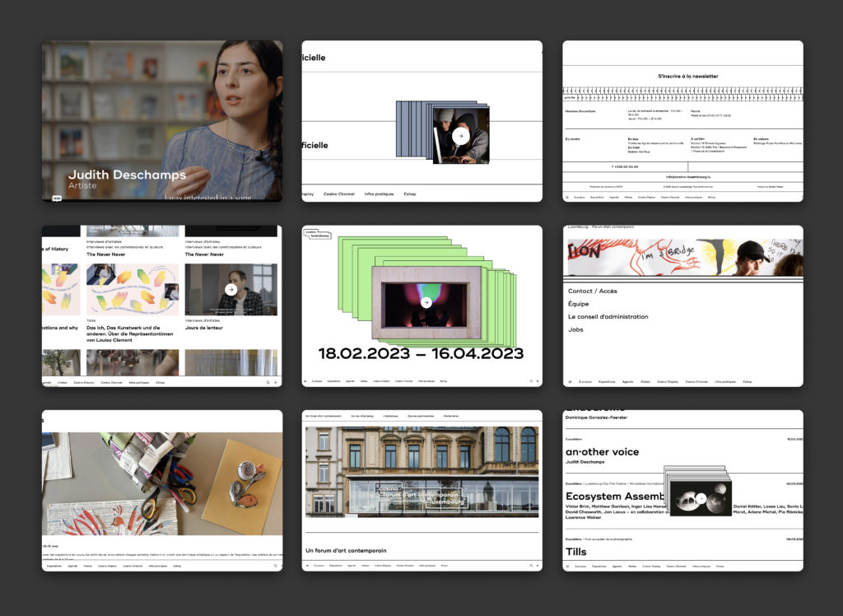Open Eshop in hacker page footer nav
This screenshot has width=843, height=616.
point(410,194)
